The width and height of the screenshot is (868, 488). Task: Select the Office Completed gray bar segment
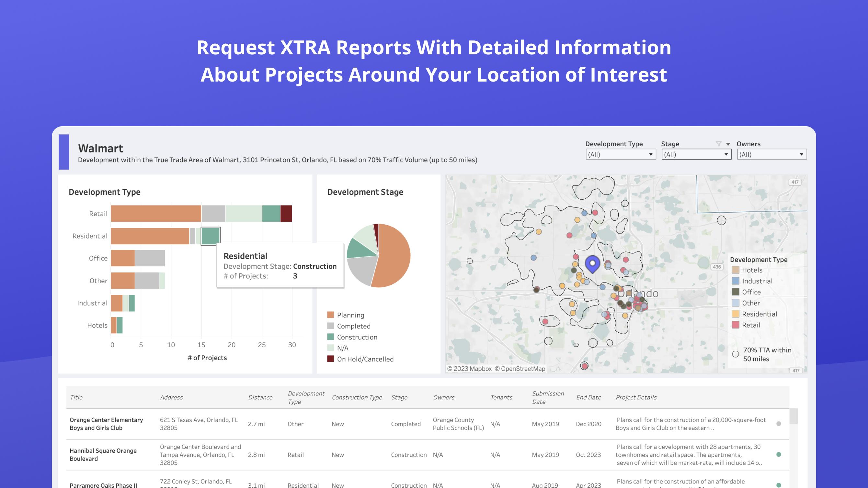coord(150,258)
